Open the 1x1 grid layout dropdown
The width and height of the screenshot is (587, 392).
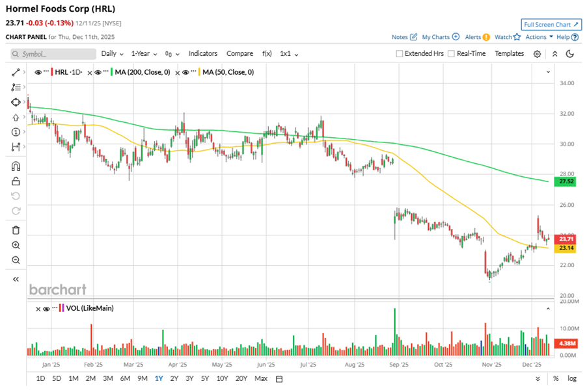coord(289,53)
